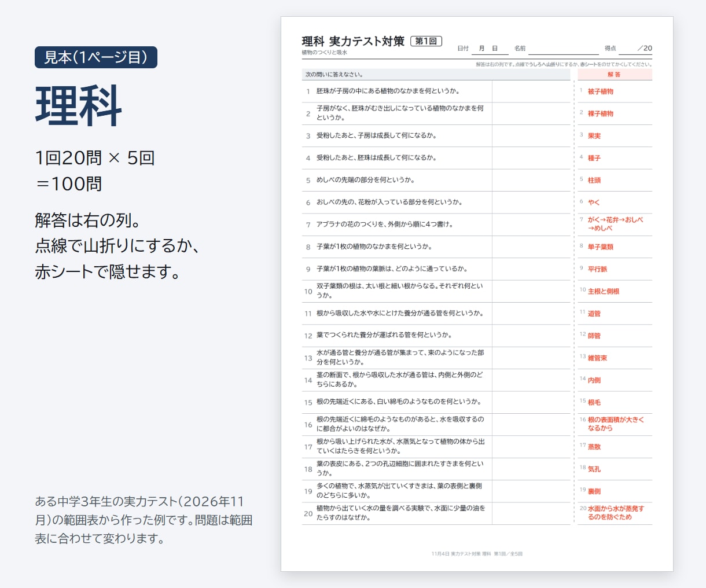Click the answer やく

pyautogui.click(x=594, y=203)
